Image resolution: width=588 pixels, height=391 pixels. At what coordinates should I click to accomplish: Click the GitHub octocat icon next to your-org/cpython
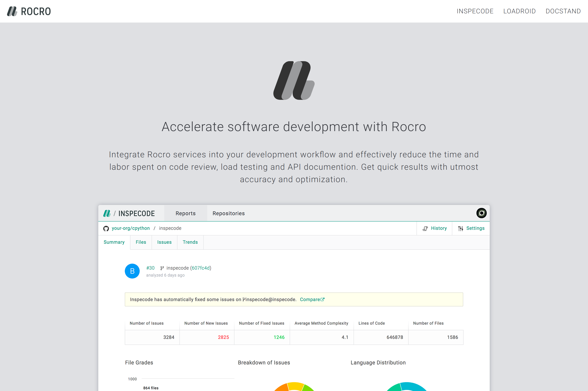coord(106,228)
